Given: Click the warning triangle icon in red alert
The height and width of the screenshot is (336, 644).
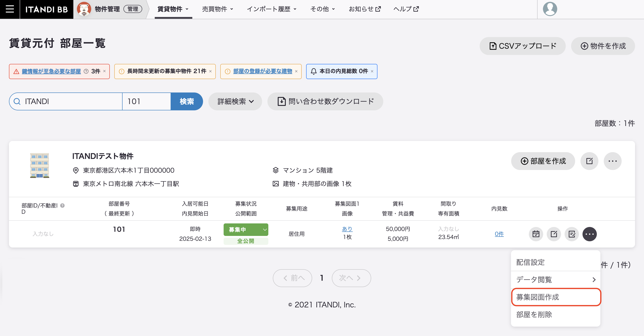Looking at the screenshot, I should pyautogui.click(x=16, y=71).
